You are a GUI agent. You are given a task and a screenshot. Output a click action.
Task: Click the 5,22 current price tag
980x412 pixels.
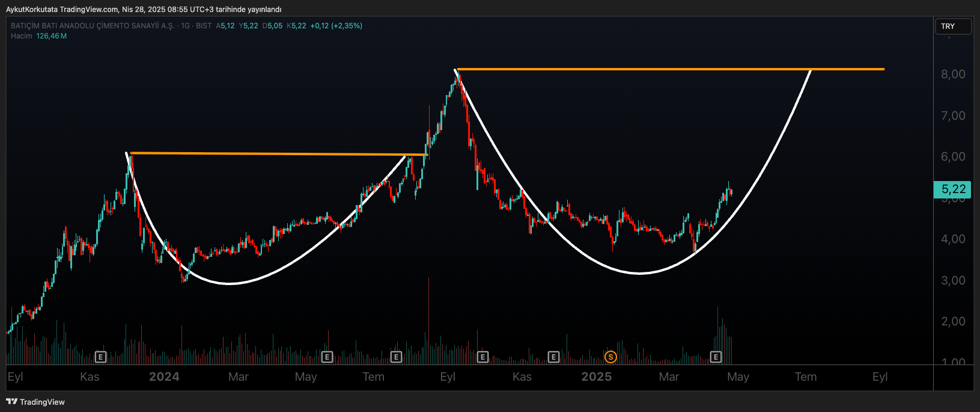click(952, 189)
